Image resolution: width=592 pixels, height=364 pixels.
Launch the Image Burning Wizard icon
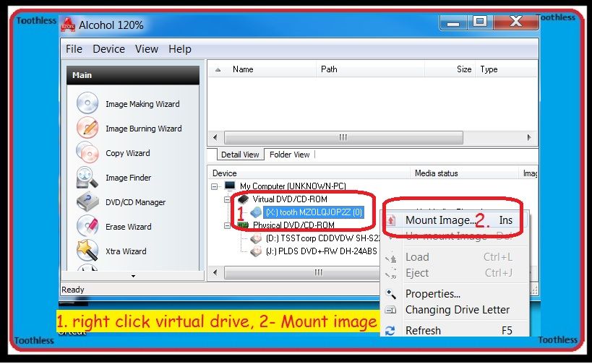coord(87,128)
